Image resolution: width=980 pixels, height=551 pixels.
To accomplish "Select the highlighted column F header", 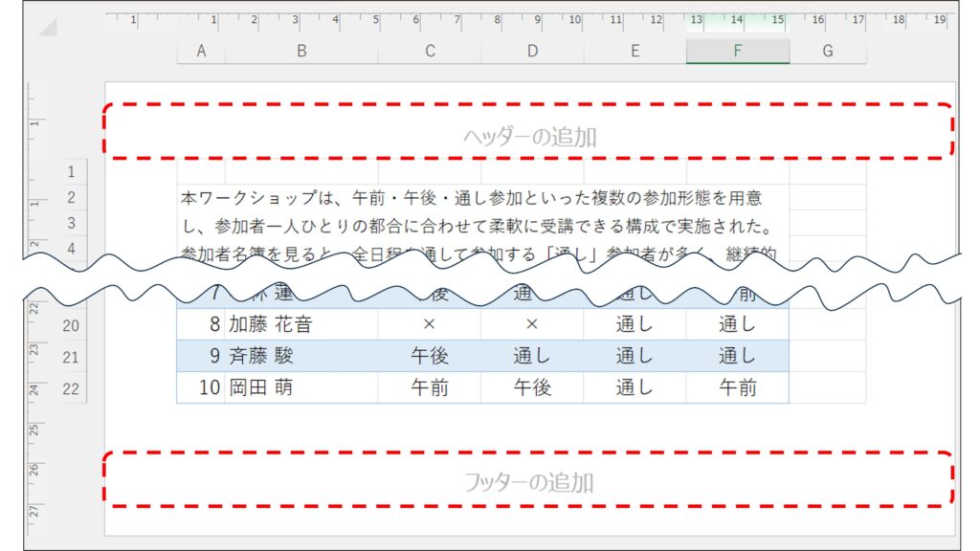I will pyautogui.click(x=737, y=52).
